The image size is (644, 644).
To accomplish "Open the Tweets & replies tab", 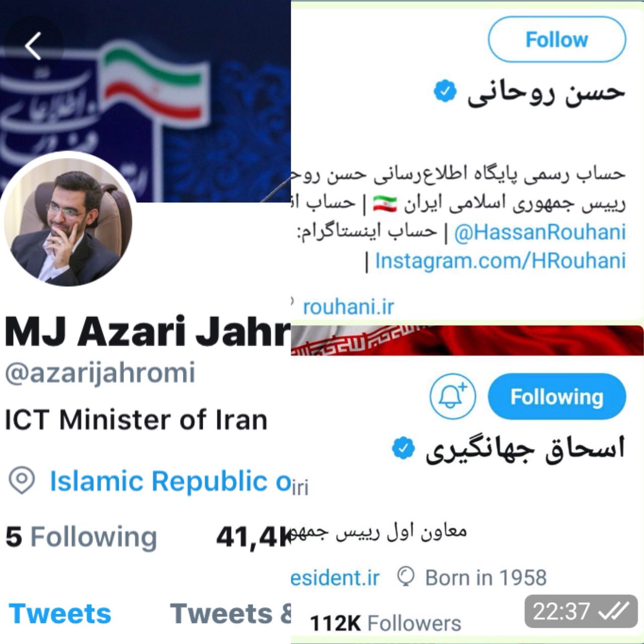I will (230, 614).
